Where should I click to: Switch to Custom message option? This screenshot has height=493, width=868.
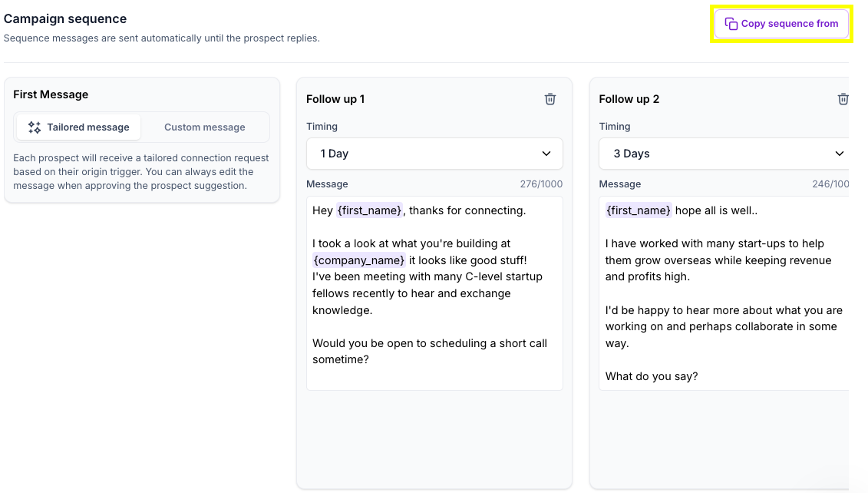click(x=204, y=127)
